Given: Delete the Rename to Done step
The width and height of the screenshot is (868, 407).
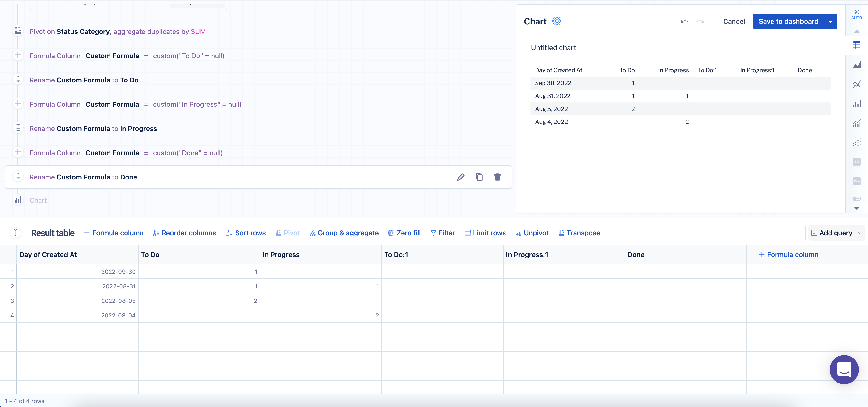Looking at the screenshot, I should (497, 177).
